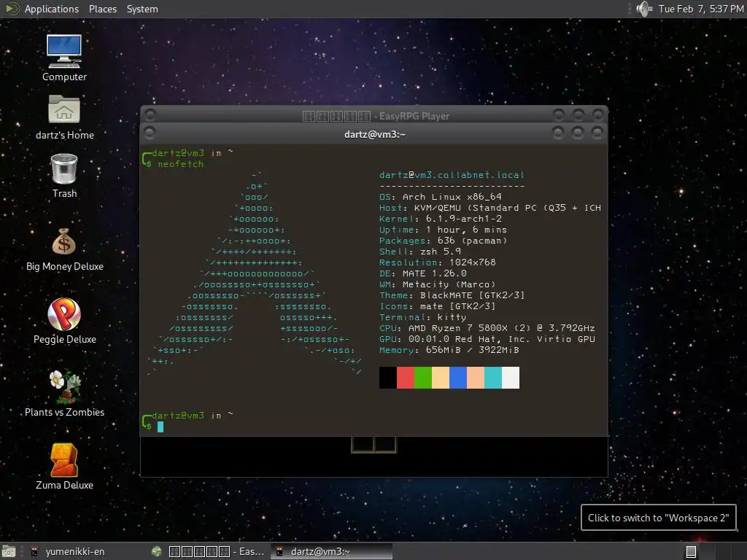Viewport: 747px width, 560px height.
Task: Click the green color block in neofetch output
Action: click(x=423, y=378)
